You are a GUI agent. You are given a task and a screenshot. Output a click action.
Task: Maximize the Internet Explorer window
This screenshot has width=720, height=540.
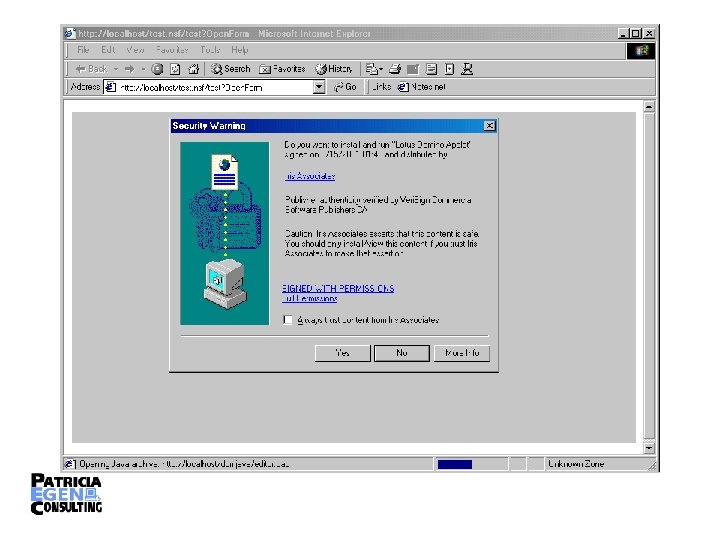click(x=636, y=33)
